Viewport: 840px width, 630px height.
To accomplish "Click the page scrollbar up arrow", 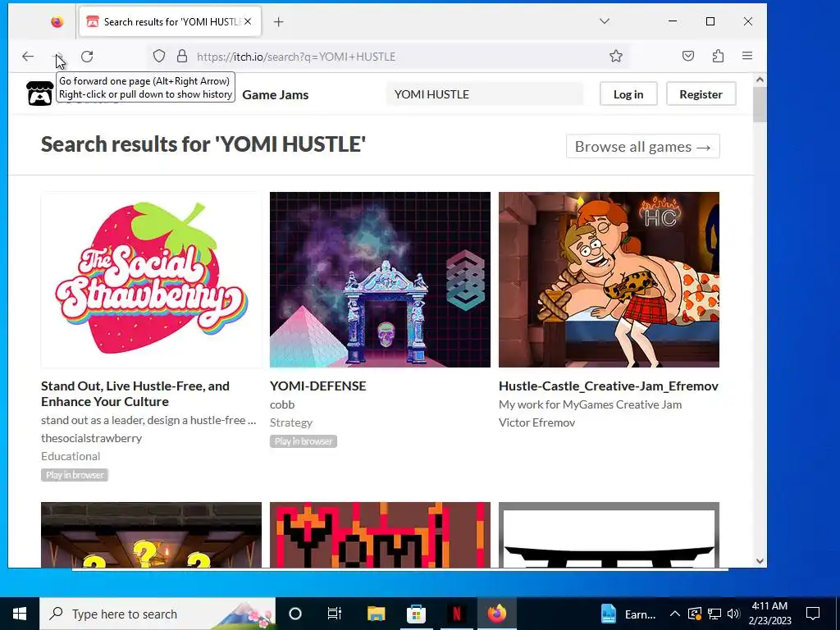I will (x=760, y=80).
